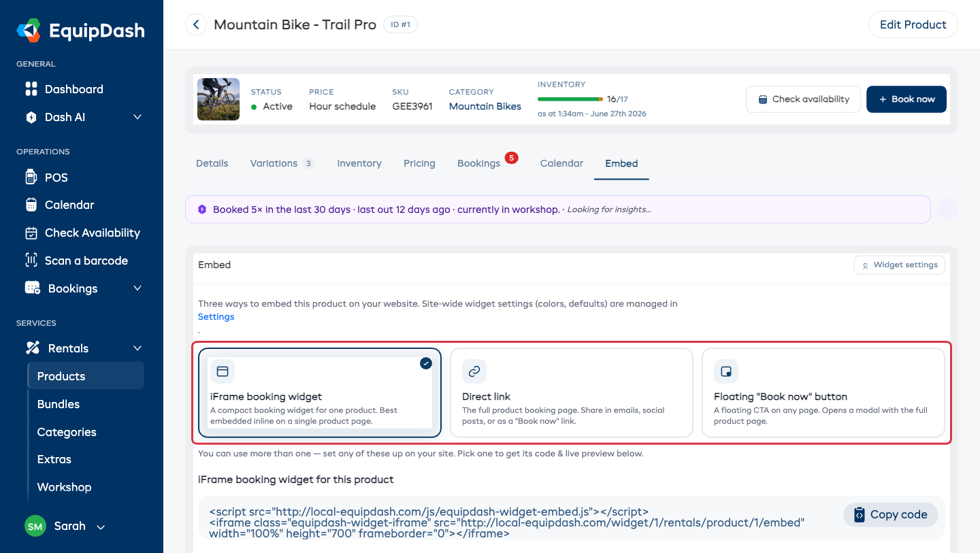Click the checkmark on iFrame widget card

[426, 364]
